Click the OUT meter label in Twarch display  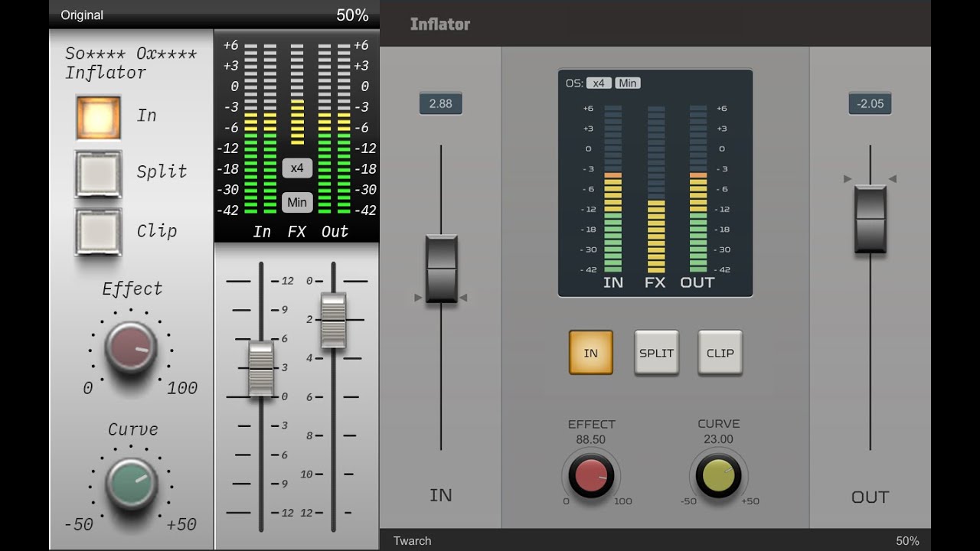pos(697,282)
